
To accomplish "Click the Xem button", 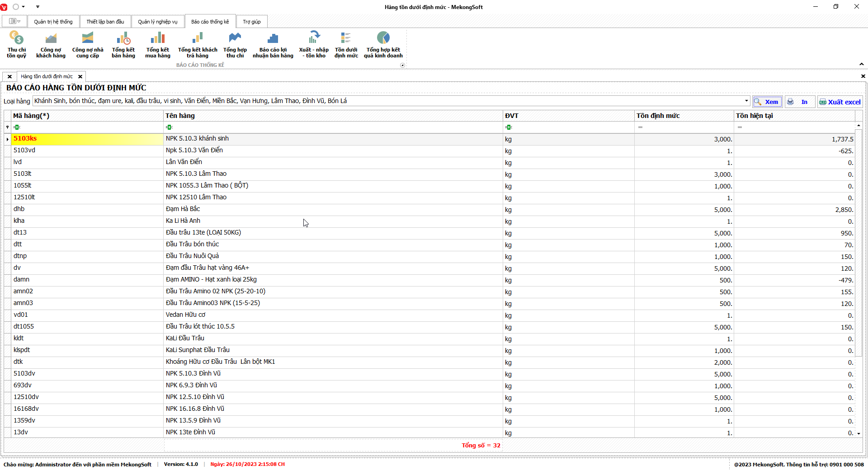I will (767, 102).
